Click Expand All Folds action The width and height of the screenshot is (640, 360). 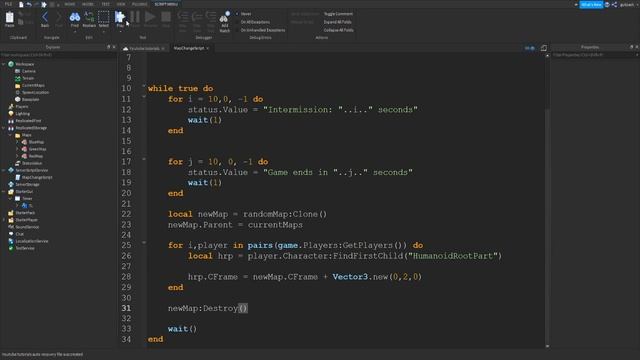(x=338, y=22)
